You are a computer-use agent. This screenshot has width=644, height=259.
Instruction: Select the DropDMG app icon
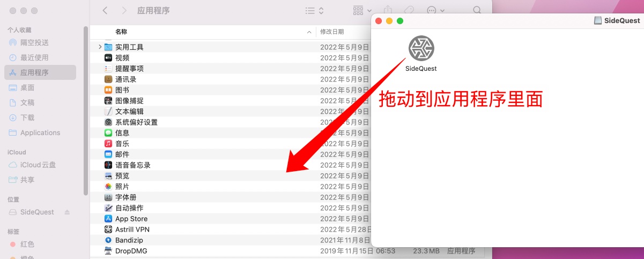click(108, 251)
